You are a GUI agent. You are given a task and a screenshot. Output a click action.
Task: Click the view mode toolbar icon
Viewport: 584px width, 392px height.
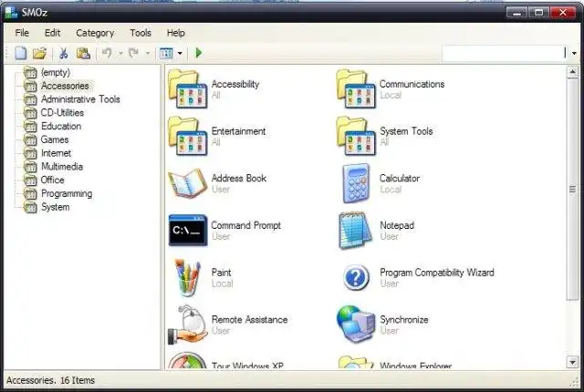(166, 53)
